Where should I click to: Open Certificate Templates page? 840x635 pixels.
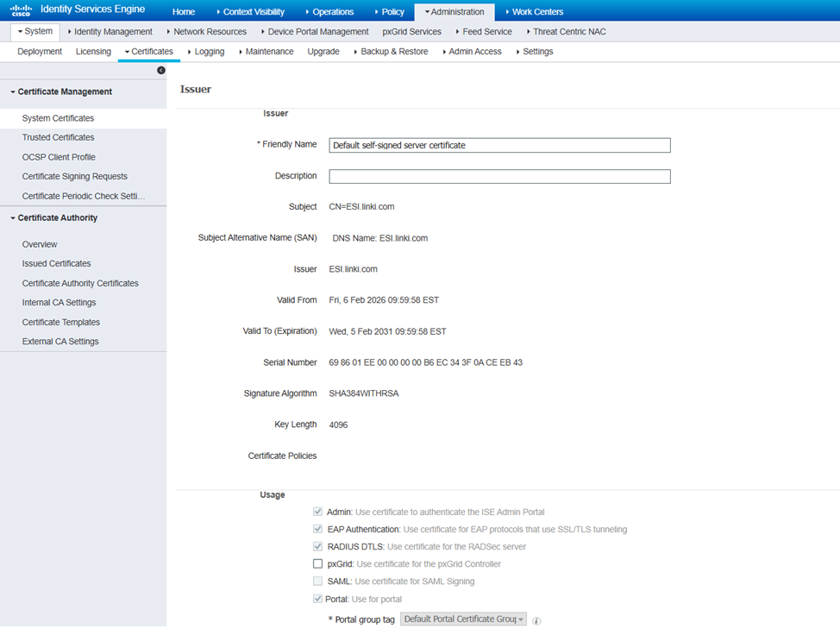61,322
